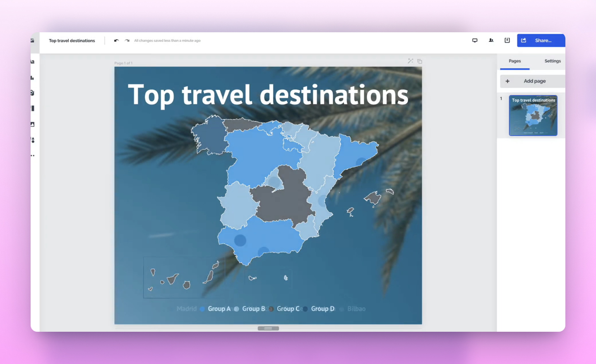Viewport: 596px width, 364px height.
Task: Toggle the Bilbao legend item
Action: pos(356,309)
